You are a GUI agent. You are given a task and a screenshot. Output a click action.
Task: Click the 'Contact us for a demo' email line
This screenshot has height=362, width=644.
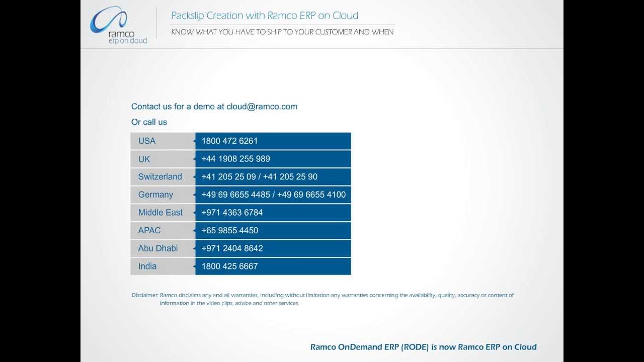click(214, 107)
